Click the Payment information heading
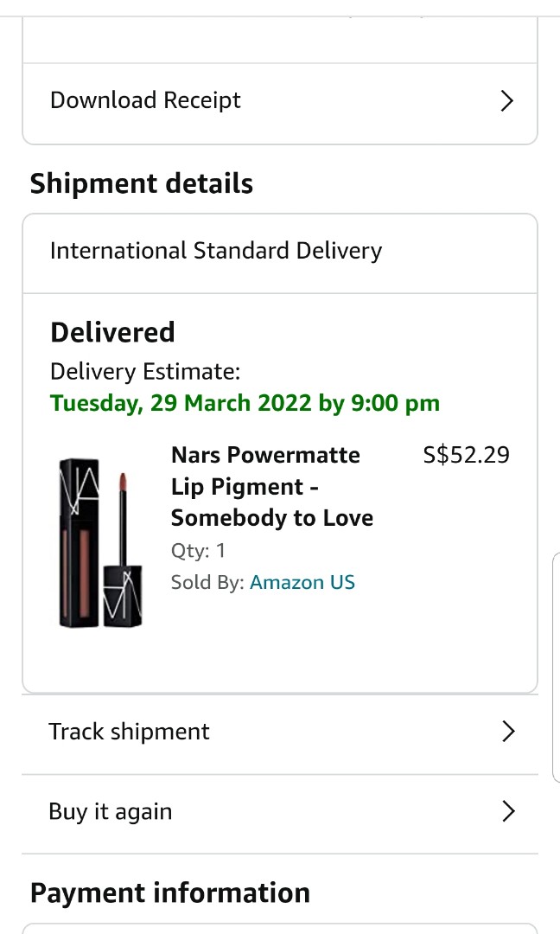The image size is (560, 934). tap(169, 892)
